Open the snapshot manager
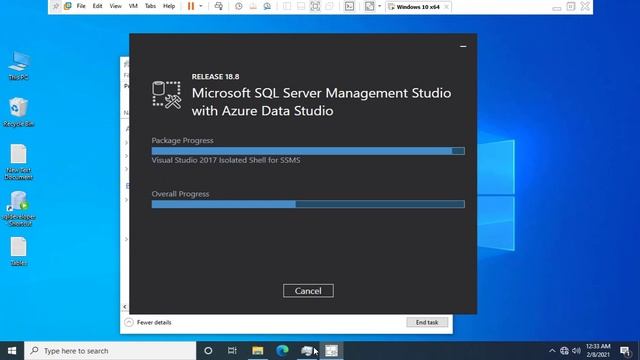Screen dimensions: 640x360 coord(267,6)
